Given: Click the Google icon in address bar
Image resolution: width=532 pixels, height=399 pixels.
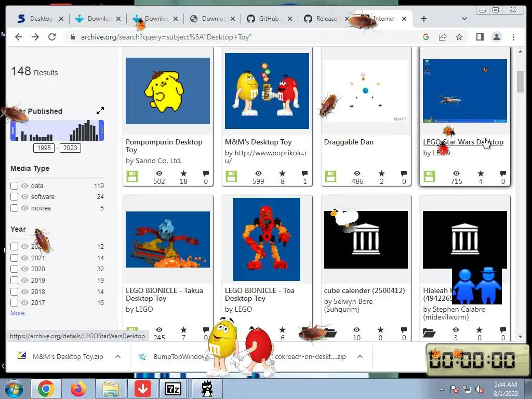Looking at the screenshot, I should pos(426,37).
